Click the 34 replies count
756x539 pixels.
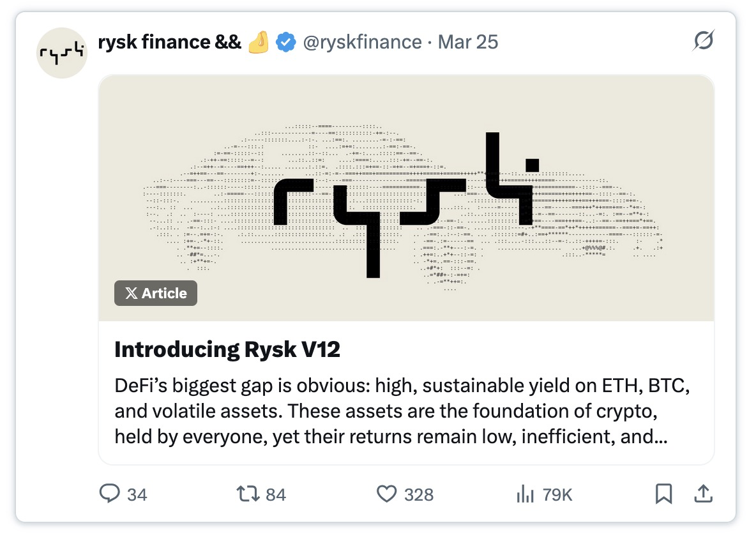pos(137,495)
